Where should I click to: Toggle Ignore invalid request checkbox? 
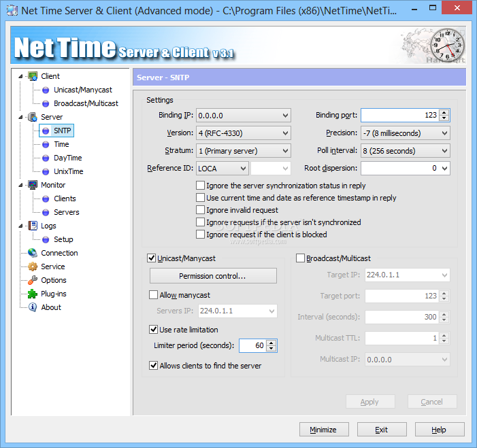[x=200, y=210]
